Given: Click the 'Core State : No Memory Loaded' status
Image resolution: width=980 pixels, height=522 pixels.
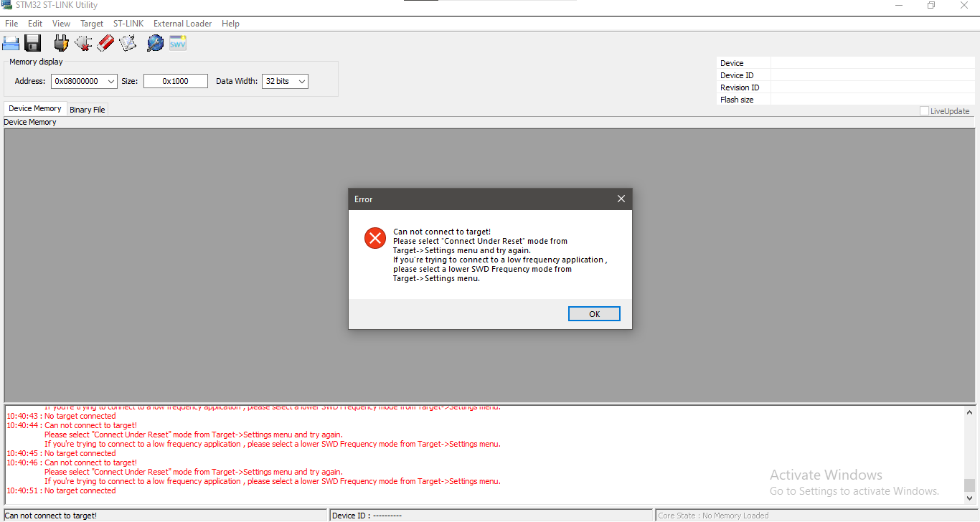Looking at the screenshot, I should (713, 516).
